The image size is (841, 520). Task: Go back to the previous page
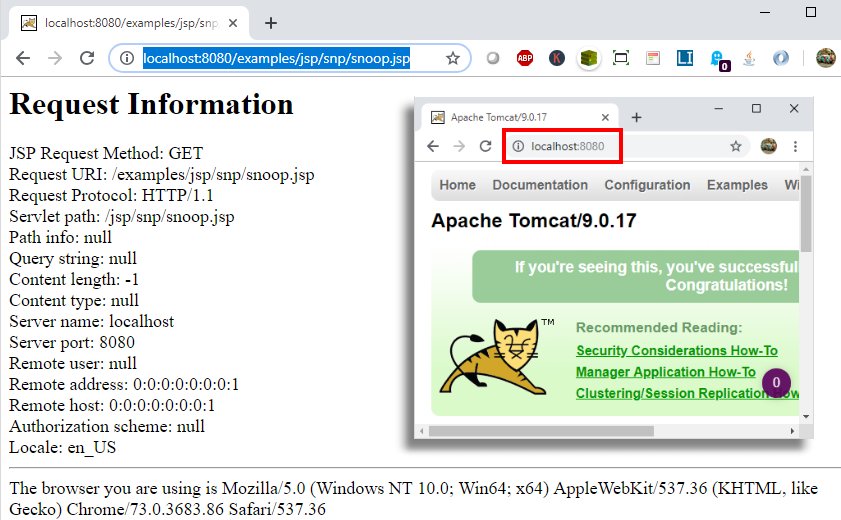click(23, 59)
